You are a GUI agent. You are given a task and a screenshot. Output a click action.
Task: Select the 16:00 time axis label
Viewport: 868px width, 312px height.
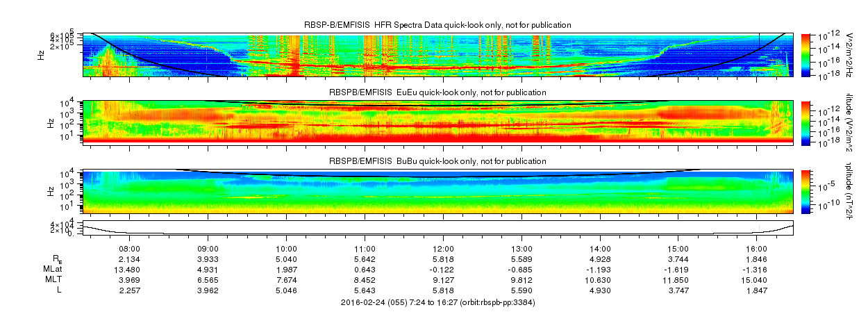click(x=756, y=248)
